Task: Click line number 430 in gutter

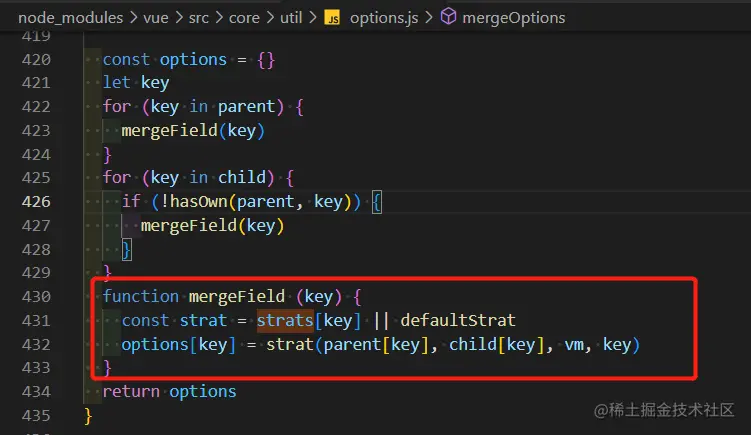Action: [x=35, y=296]
